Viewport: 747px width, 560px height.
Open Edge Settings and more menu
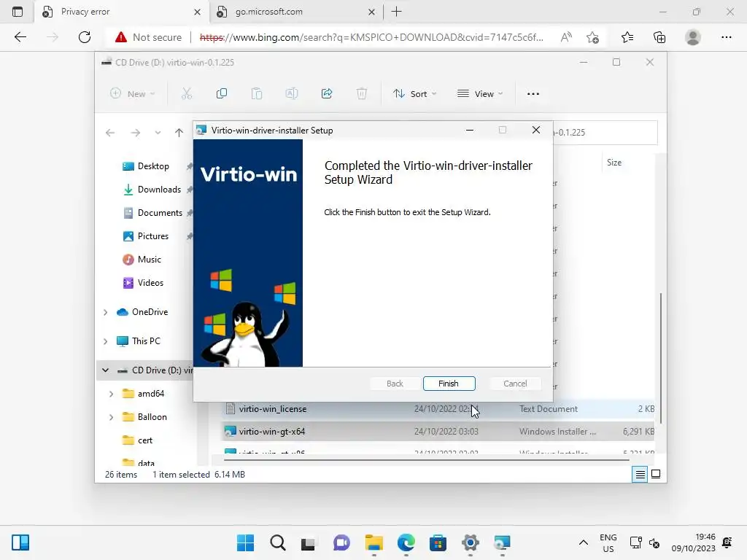click(727, 37)
